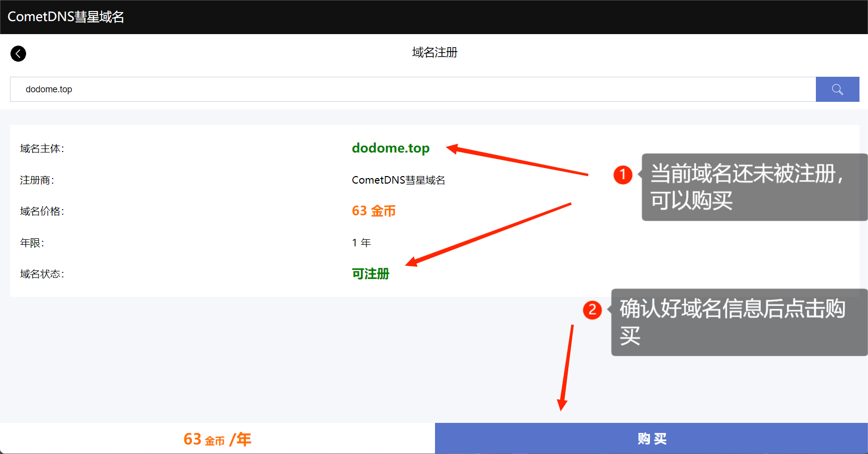Click the CometDNS彗星域名 header logo

(66, 17)
